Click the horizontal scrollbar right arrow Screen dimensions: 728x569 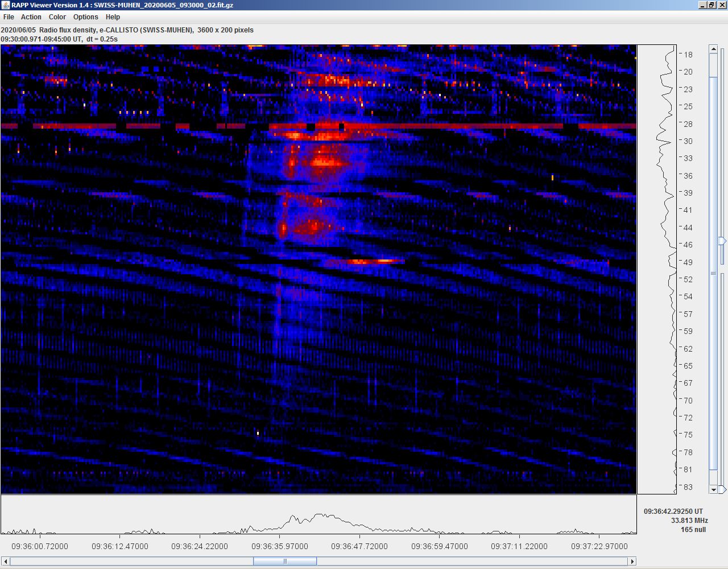(632, 562)
